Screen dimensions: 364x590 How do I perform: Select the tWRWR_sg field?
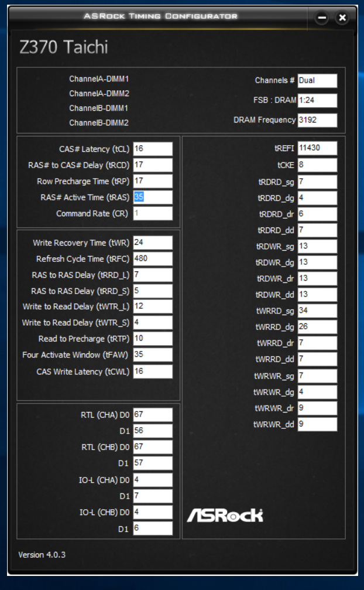coord(317,376)
